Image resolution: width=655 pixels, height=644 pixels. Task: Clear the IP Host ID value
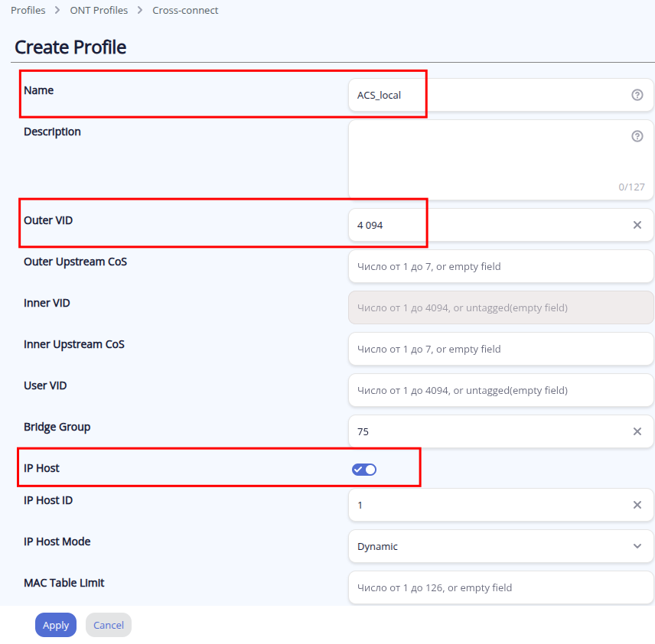click(x=637, y=505)
